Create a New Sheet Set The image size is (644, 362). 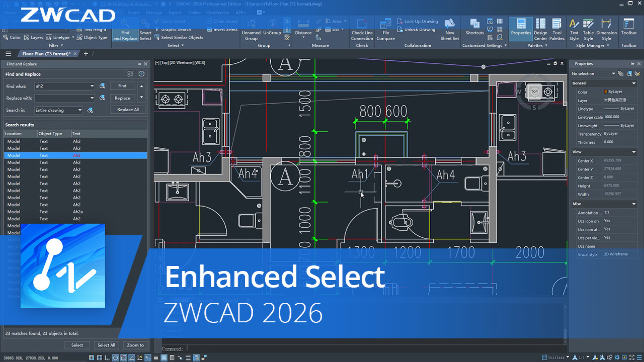click(x=449, y=30)
